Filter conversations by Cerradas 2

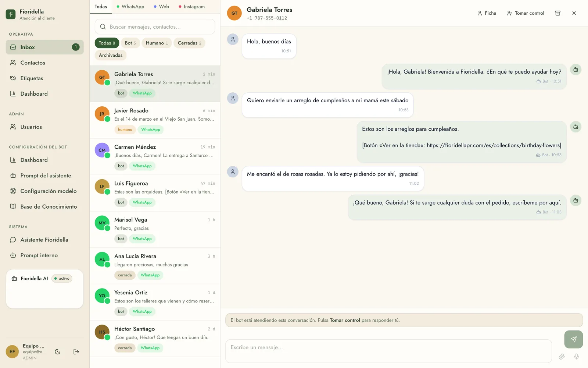(x=189, y=43)
